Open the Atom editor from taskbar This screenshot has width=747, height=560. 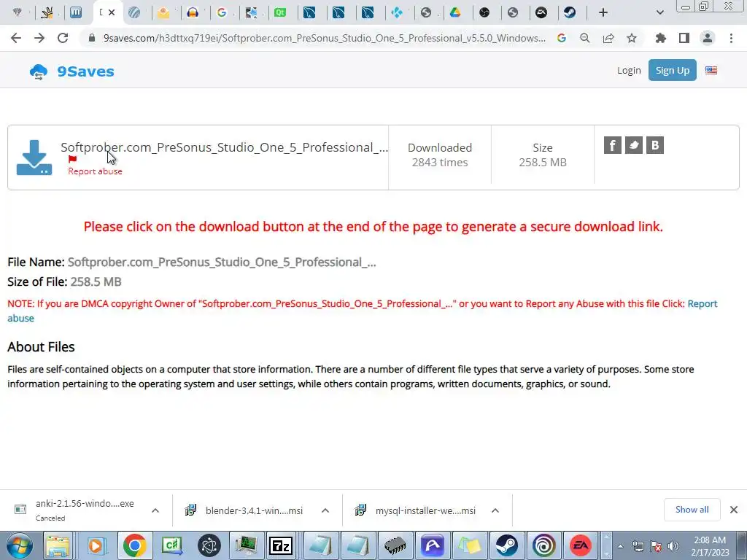(209, 545)
